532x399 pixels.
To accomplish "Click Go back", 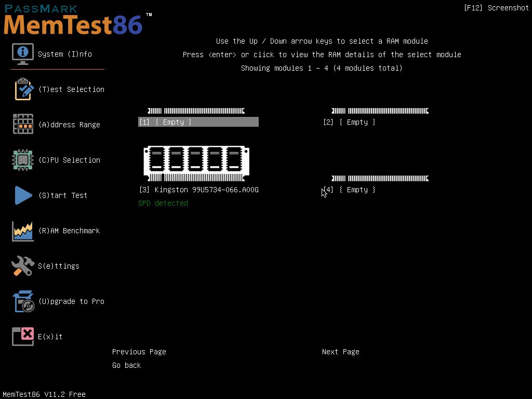I will (127, 365).
